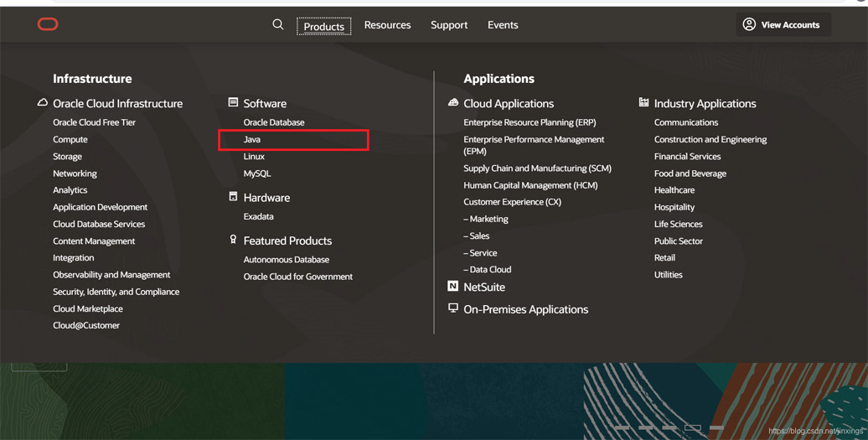
Task: Select Enterprise Resource Planning (ERP)
Action: pos(530,122)
